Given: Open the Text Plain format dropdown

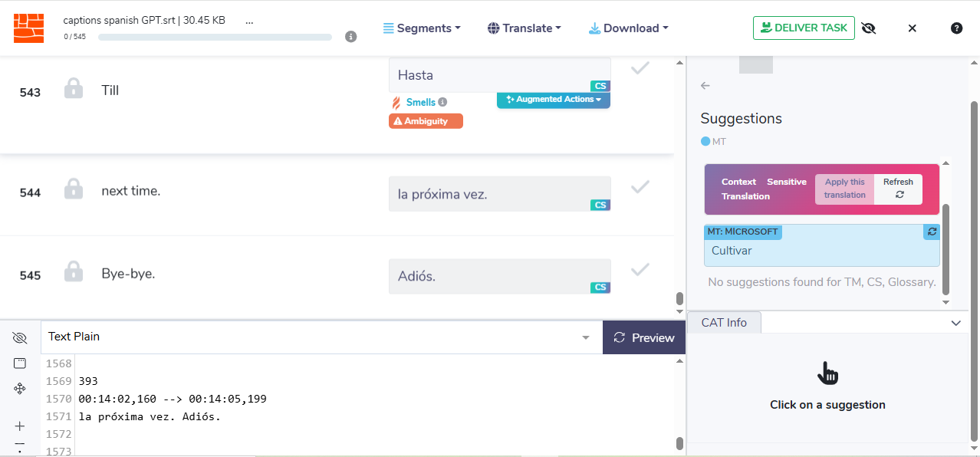Looking at the screenshot, I should [321, 337].
